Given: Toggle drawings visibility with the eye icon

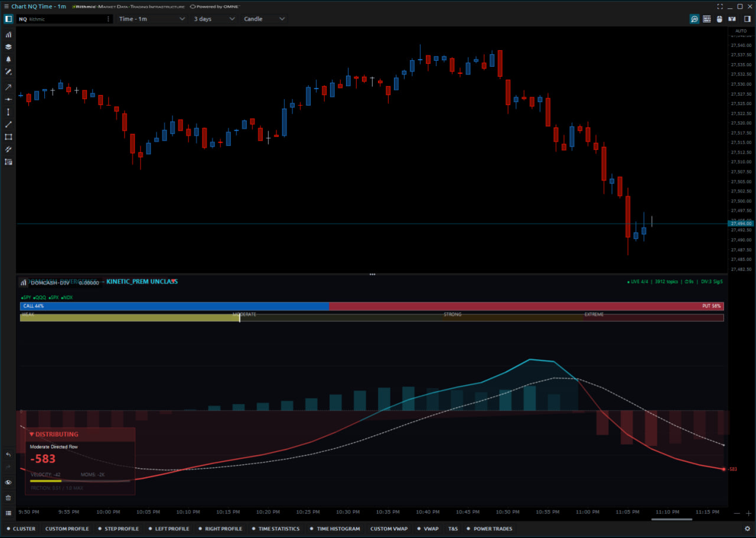Looking at the screenshot, I should [x=8, y=482].
